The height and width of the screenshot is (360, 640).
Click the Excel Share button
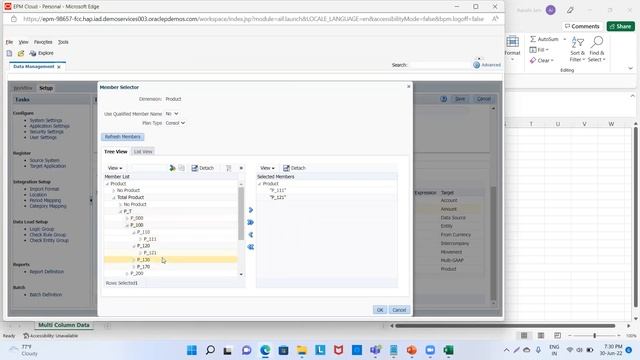620,26
